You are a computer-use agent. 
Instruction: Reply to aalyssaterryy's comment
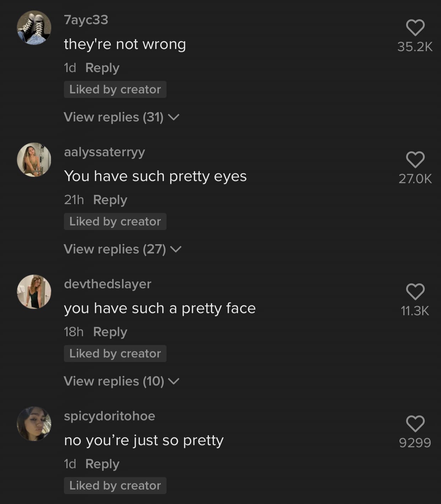click(x=110, y=200)
